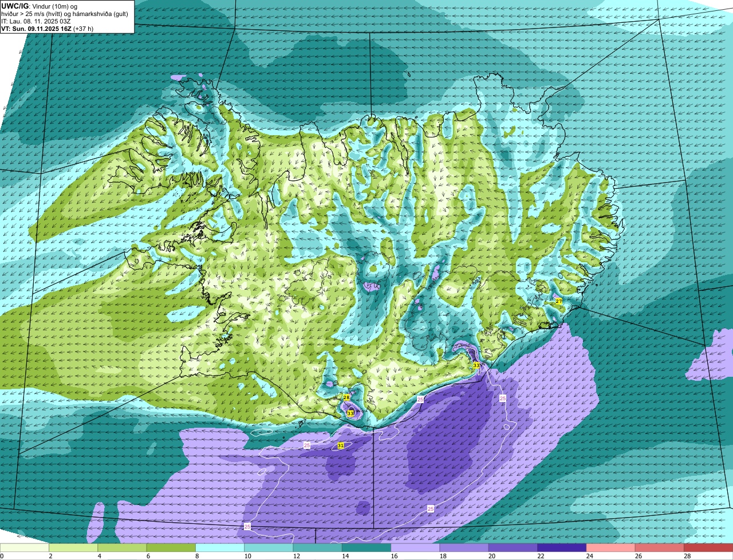The height and width of the screenshot is (560, 733).
Task: Choose the dark teal 14–16 m/s legend swatch
Action: click(366, 547)
